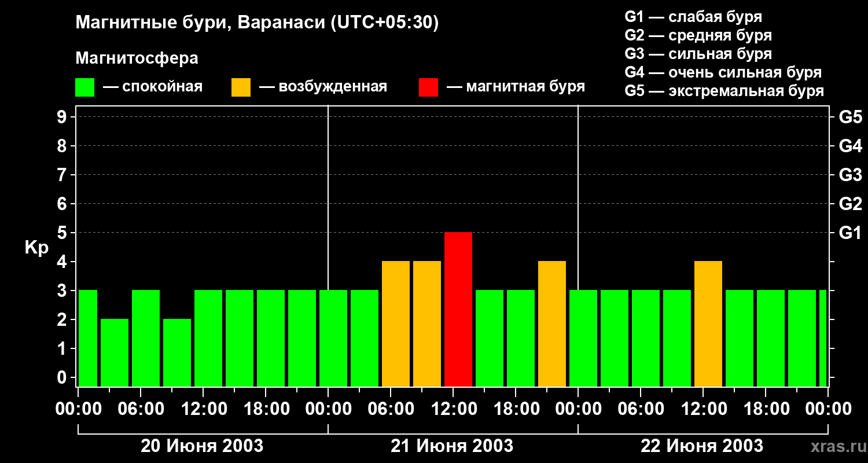The image size is (868, 463).
Task: Click the Kp axis value '5'
Action: [62, 233]
